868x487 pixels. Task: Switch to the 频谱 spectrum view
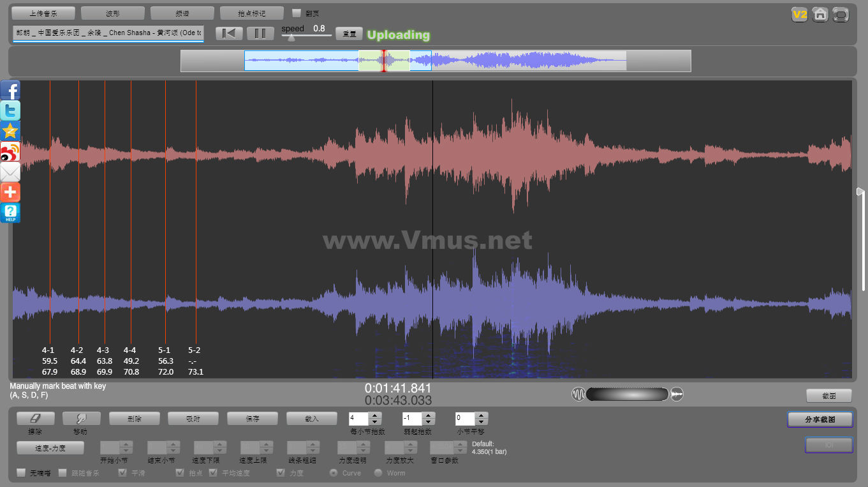[x=182, y=13]
